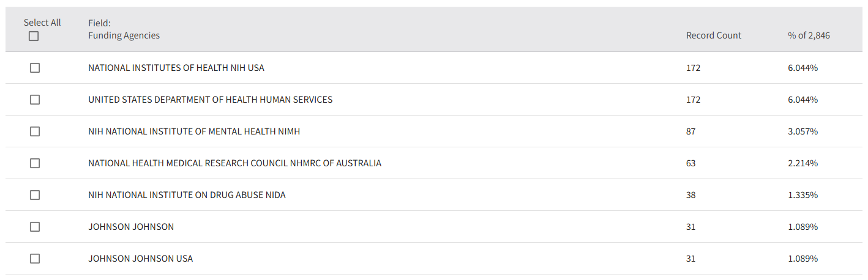Click the Funding Agencies field header
Viewport: 868px width, 280px height.
pyautogui.click(x=124, y=35)
